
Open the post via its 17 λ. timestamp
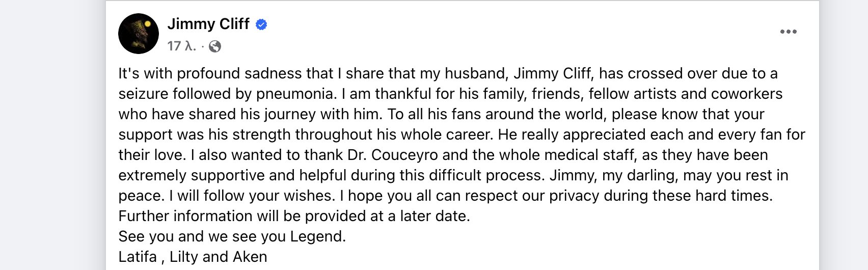181,46
